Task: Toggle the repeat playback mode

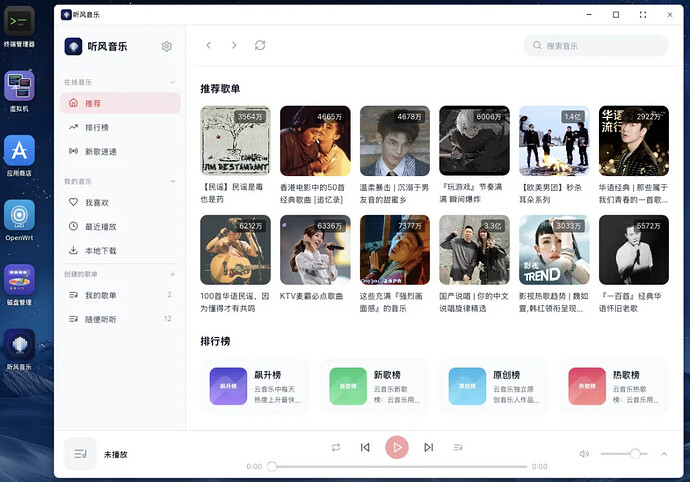Action: [336, 447]
